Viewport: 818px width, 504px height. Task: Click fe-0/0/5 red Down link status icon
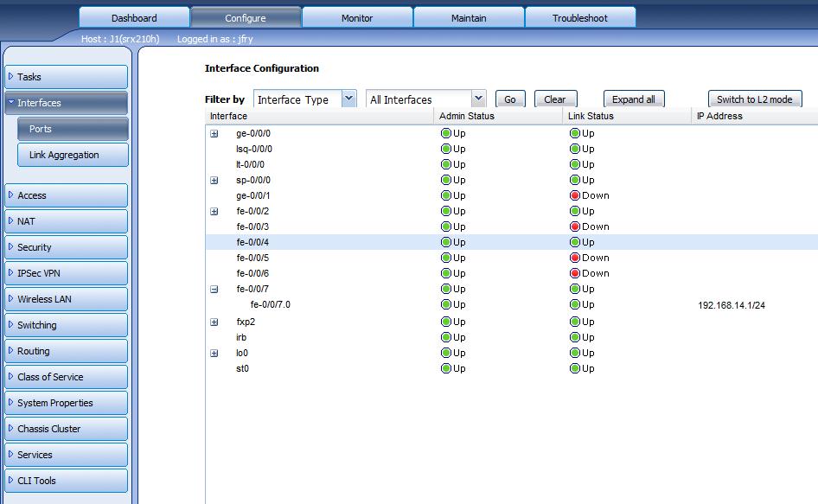(575, 258)
